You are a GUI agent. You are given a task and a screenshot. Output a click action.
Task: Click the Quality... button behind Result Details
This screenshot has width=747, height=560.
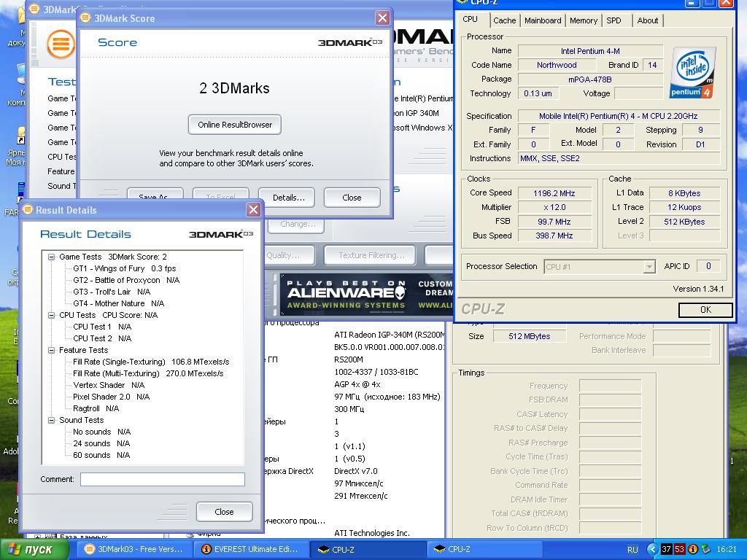(x=289, y=255)
